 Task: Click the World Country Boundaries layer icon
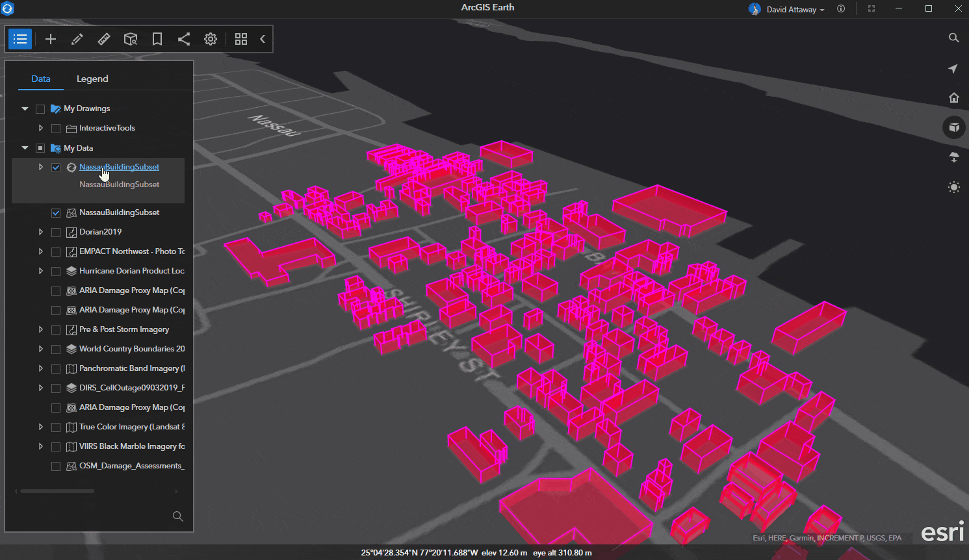tap(71, 349)
